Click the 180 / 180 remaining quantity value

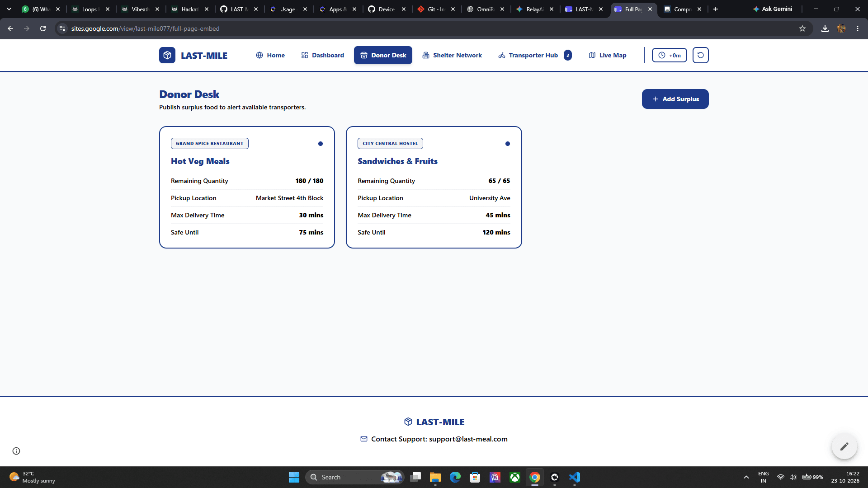point(310,181)
